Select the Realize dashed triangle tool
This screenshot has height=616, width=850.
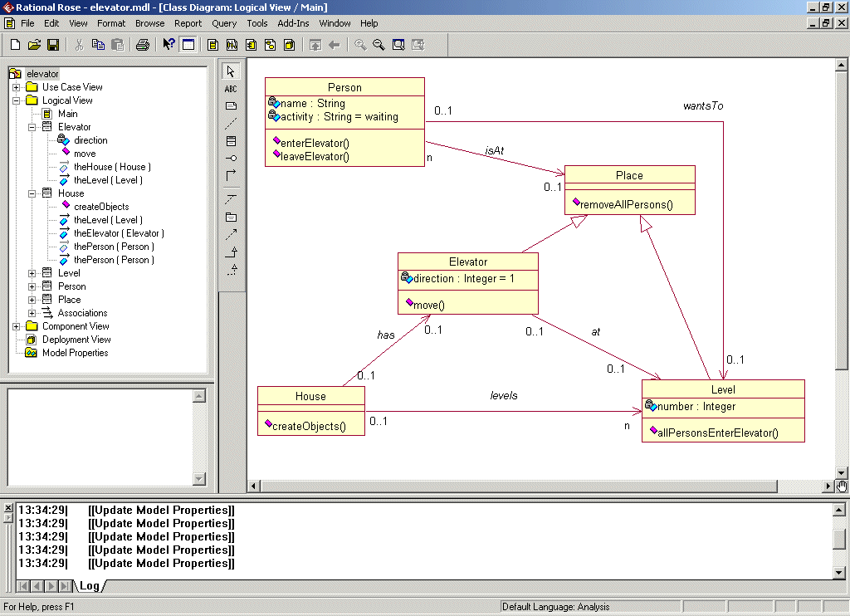point(231,270)
